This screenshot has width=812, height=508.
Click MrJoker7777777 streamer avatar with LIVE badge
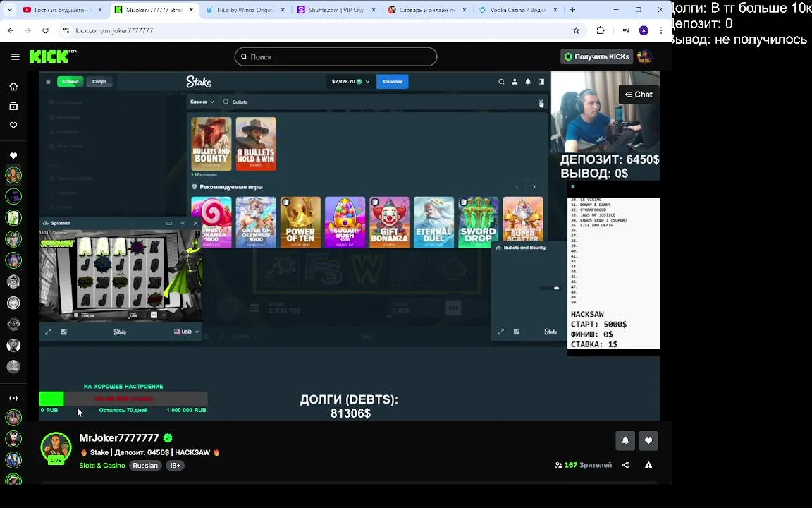pos(56,448)
